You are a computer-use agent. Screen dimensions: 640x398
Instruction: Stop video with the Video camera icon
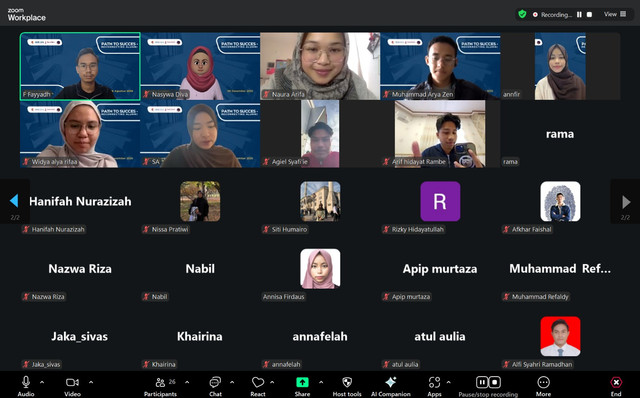(x=72, y=382)
